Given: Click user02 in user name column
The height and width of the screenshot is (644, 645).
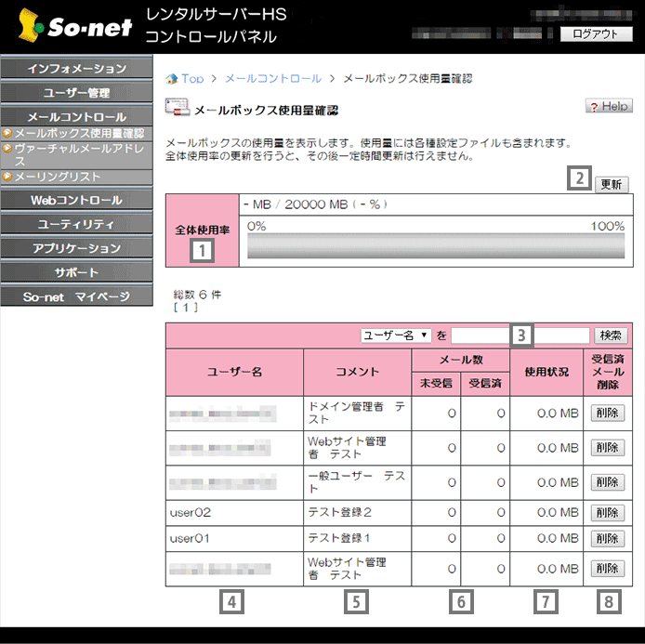Looking at the screenshot, I should pyautogui.click(x=191, y=512).
